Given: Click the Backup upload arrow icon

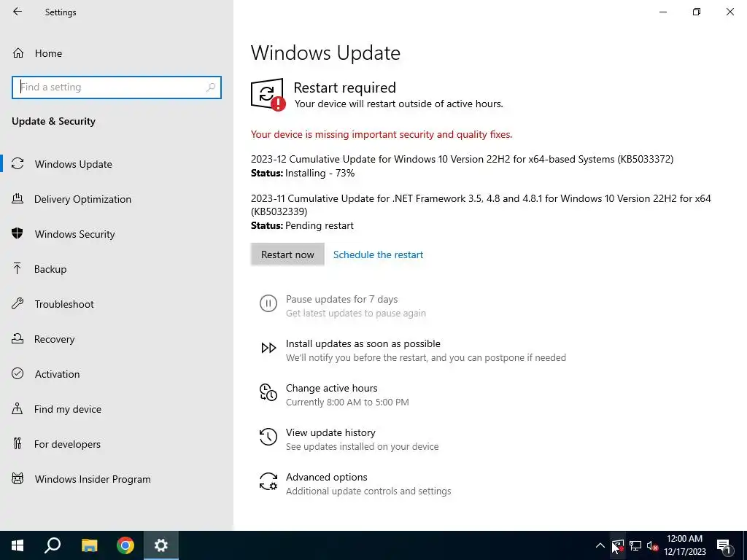Looking at the screenshot, I should click(18, 268).
